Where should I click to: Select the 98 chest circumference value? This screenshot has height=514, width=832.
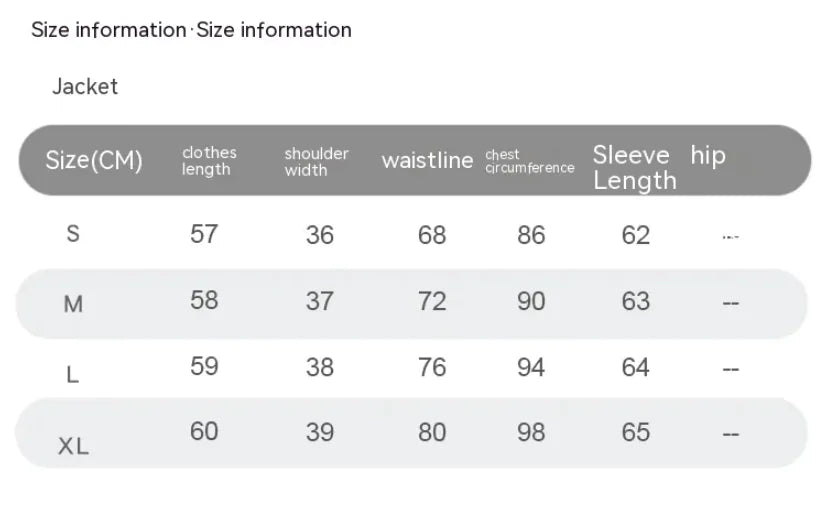531,432
